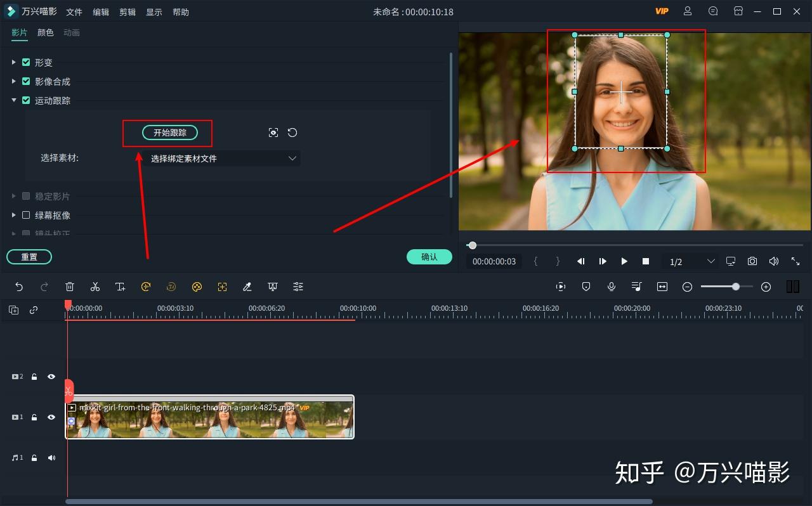
Task: Open the message center chat icon
Action: coord(713,11)
